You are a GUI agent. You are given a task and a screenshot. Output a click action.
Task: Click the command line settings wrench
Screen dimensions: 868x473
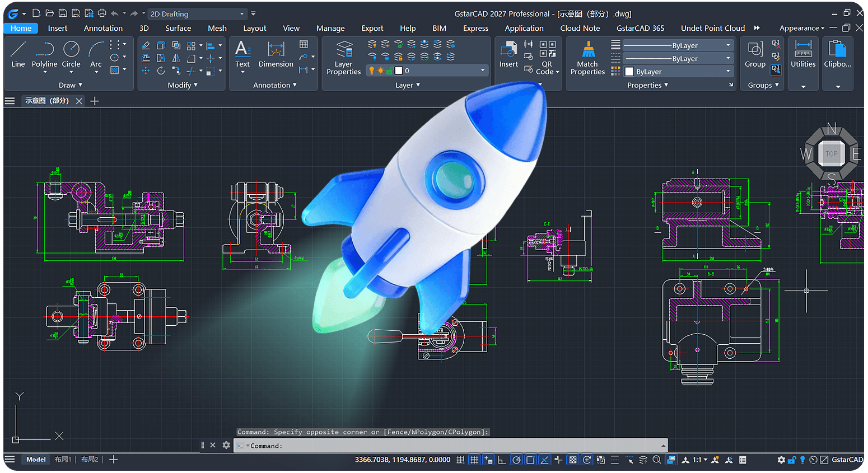(x=226, y=445)
